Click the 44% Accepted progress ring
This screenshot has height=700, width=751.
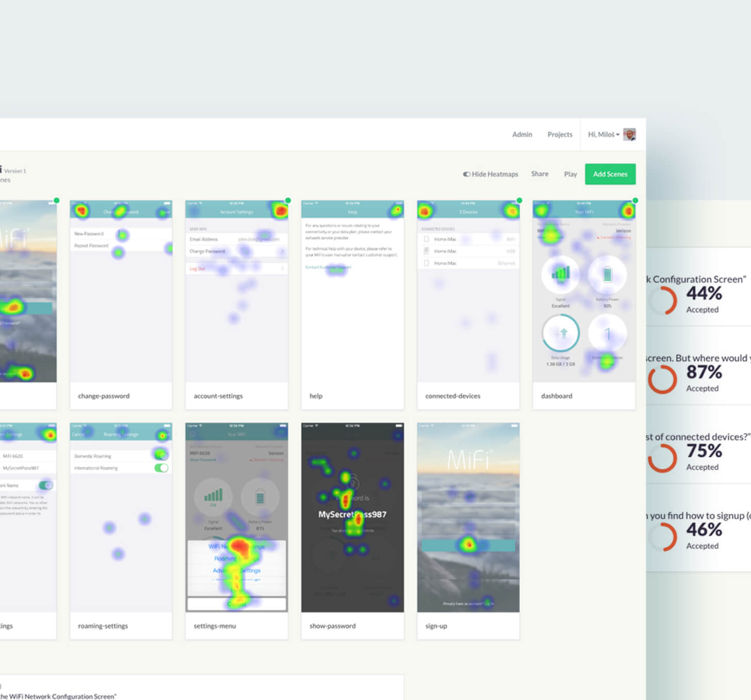click(662, 301)
